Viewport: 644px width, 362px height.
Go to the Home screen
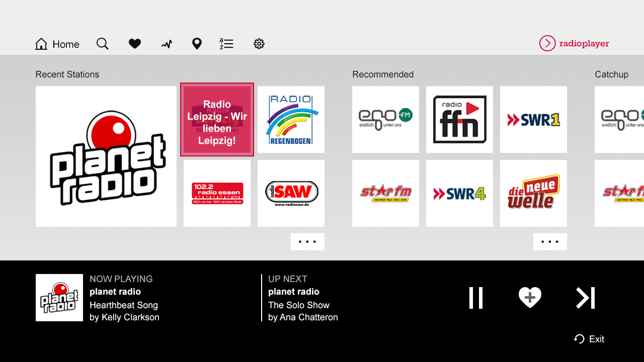click(x=57, y=44)
